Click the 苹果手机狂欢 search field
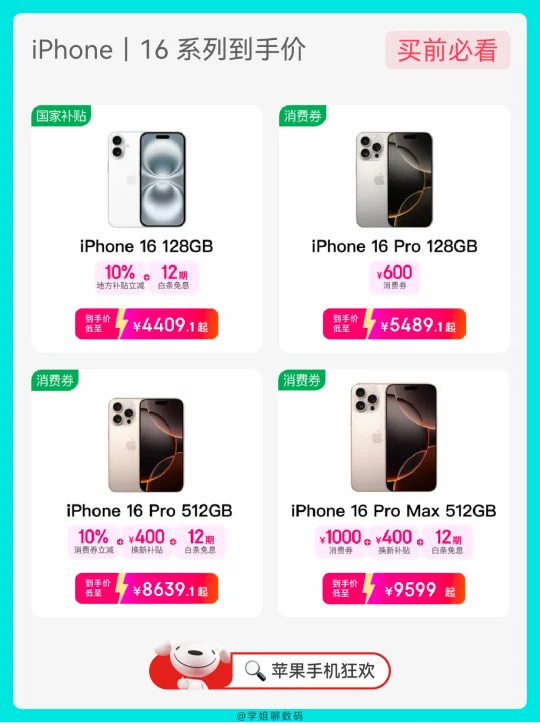 click(x=310, y=670)
